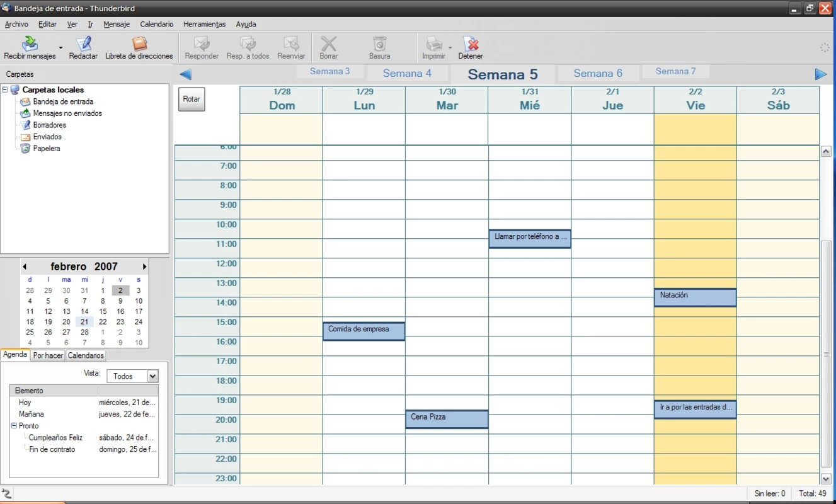Go to next week with right arrow
The image size is (836, 504).
tap(820, 74)
